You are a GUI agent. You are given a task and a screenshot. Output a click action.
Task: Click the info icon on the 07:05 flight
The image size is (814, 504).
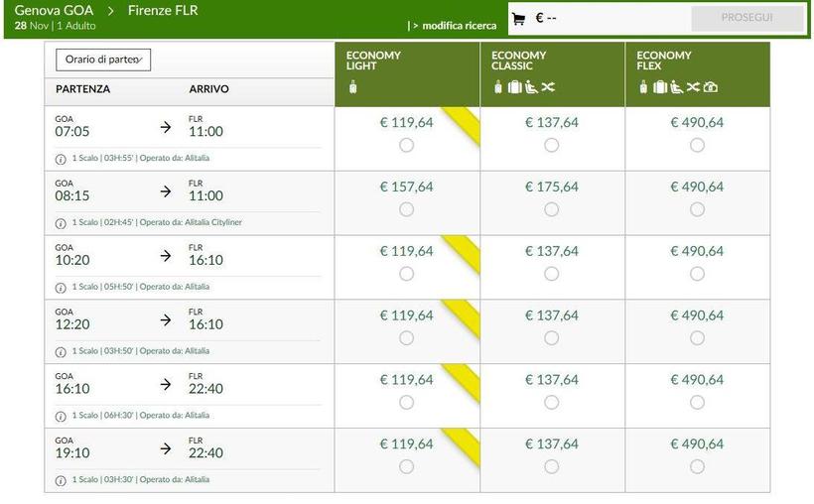click(61, 158)
